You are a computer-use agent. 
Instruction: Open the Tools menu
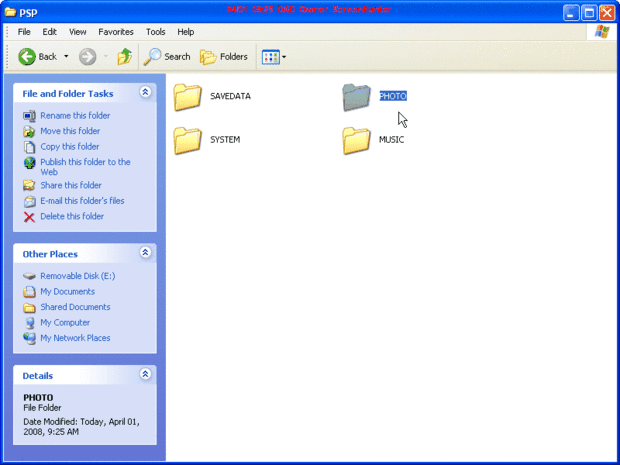(x=155, y=32)
